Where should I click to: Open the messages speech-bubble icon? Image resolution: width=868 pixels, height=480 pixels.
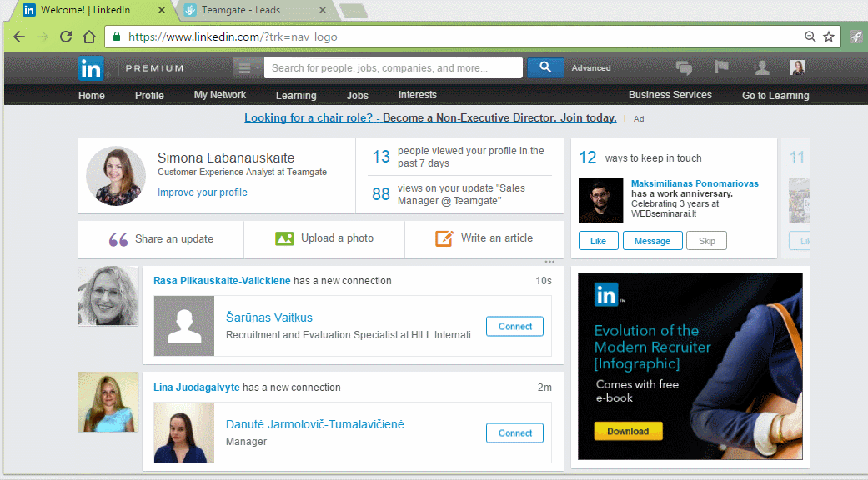685,68
